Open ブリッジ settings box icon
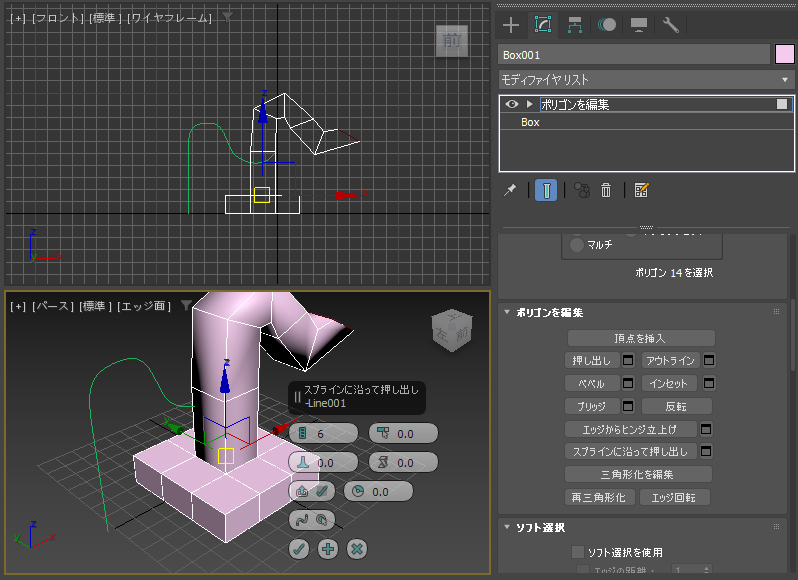798x580 pixels. (628, 406)
